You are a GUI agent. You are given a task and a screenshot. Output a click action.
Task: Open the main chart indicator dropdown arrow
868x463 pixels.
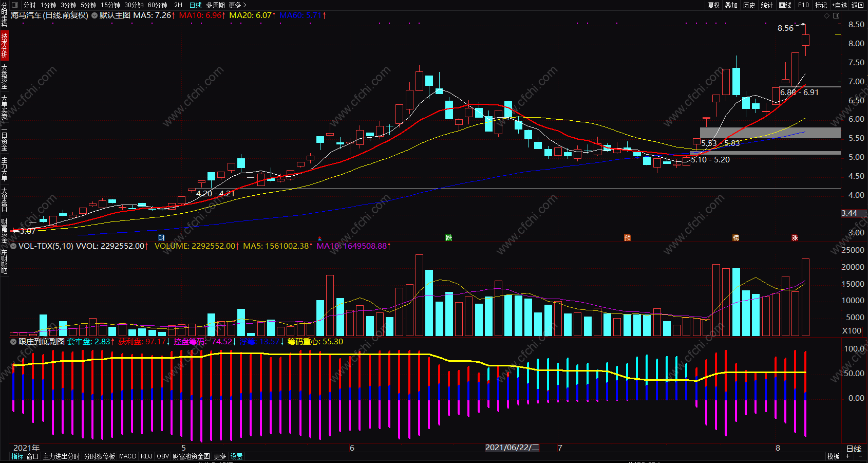click(95, 15)
